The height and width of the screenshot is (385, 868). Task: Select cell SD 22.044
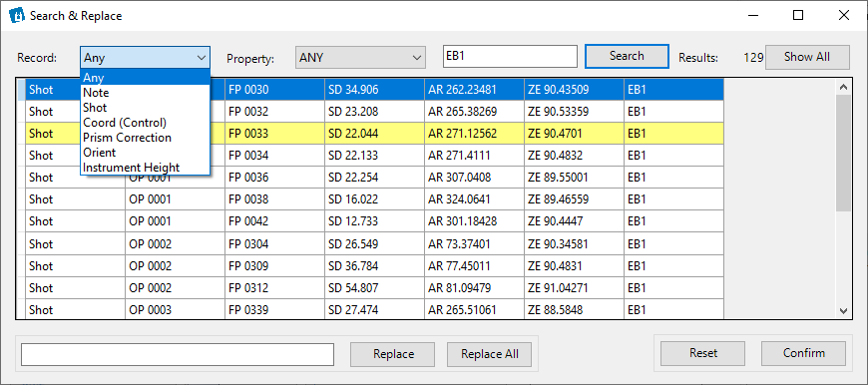pyautogui.click(x=375, y=134)
